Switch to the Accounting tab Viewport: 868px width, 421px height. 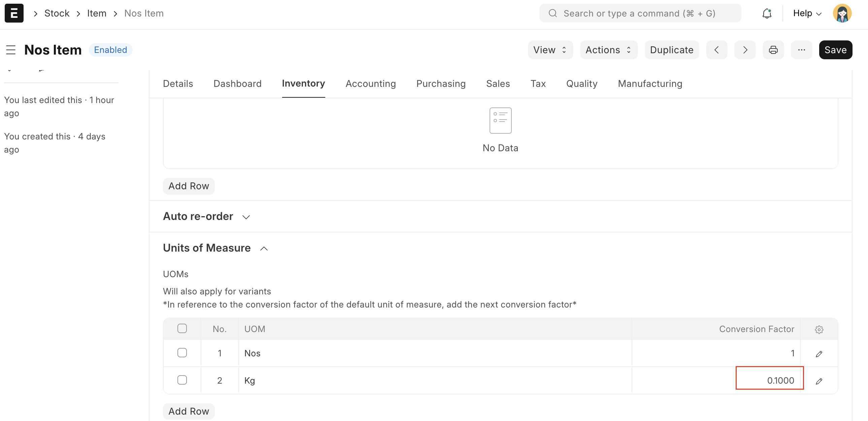click(x=370, y=84)
